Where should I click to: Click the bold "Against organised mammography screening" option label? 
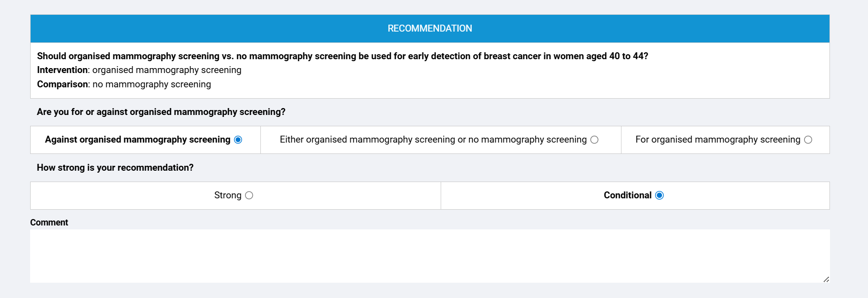tap(137, 140)
